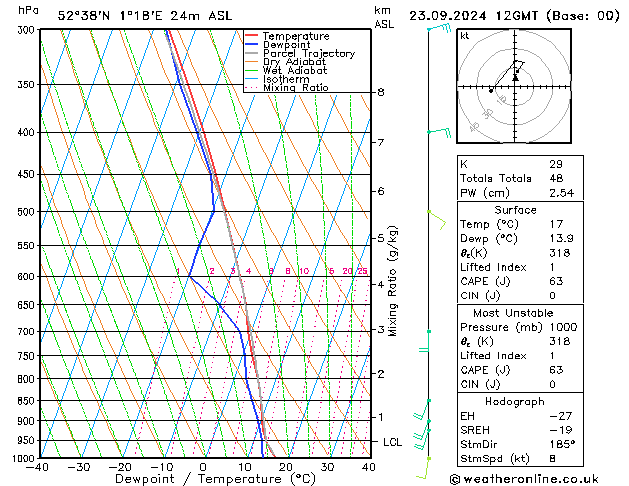The width and height of the screenshot is (629, 486).
Task: Click the wind barb at 300 hPa level
Action: (439, 28)
